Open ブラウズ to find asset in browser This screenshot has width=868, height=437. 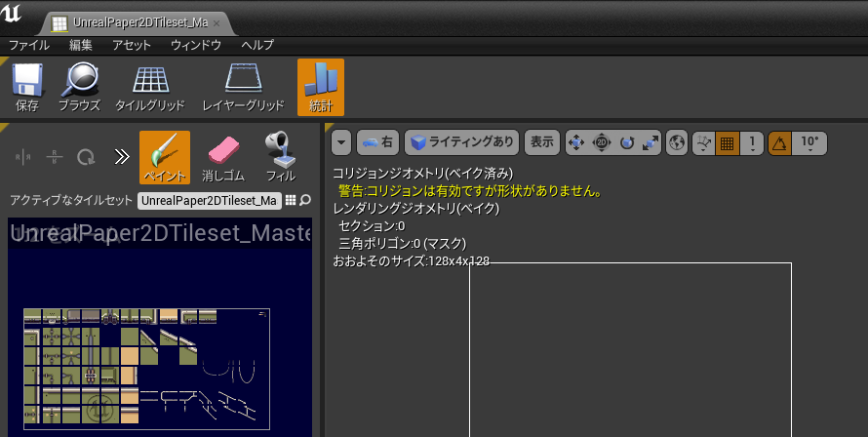(x=79, y=88)
